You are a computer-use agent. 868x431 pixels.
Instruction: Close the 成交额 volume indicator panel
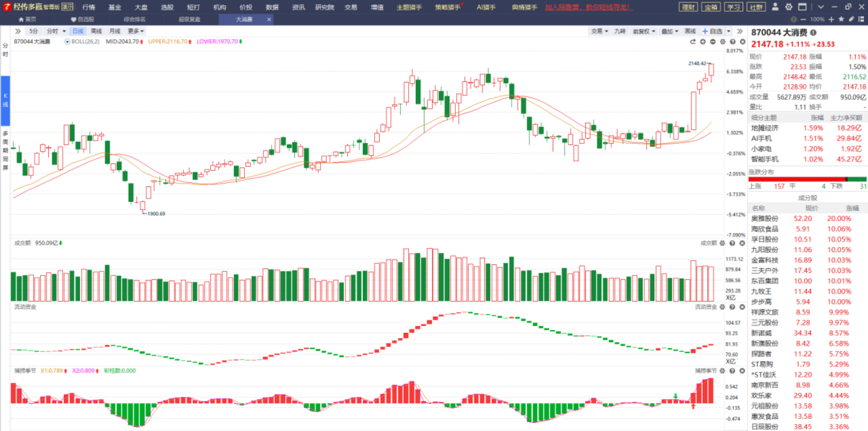[741, 243]
